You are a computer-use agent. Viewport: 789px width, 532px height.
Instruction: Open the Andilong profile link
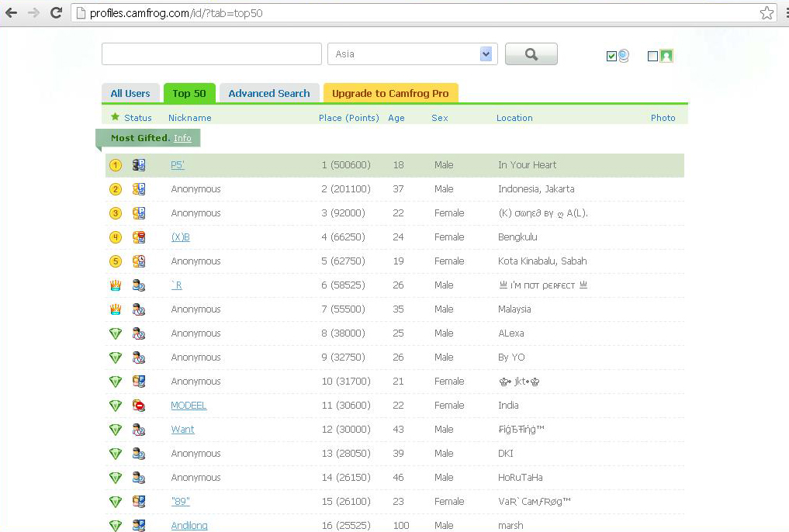189,526
